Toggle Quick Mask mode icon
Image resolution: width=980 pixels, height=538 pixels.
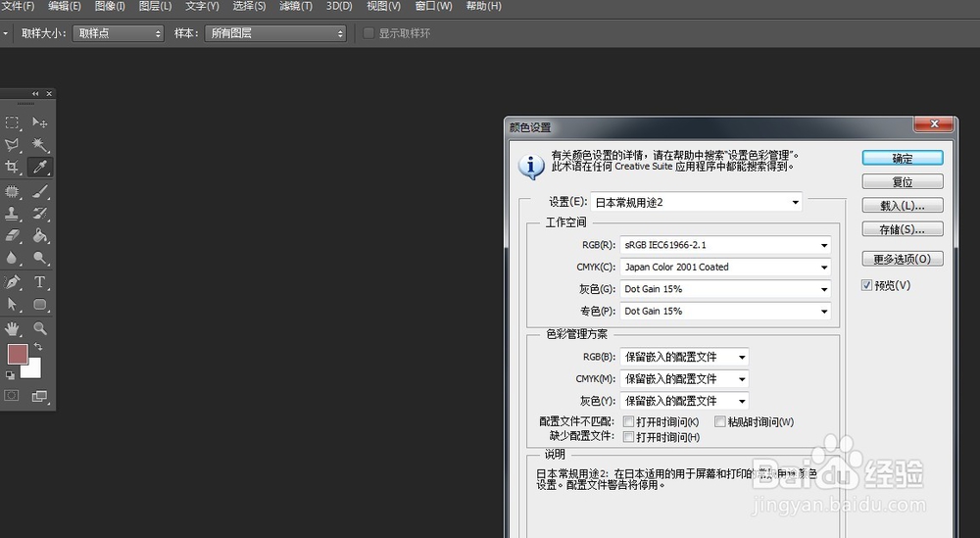tap(12, 396)
